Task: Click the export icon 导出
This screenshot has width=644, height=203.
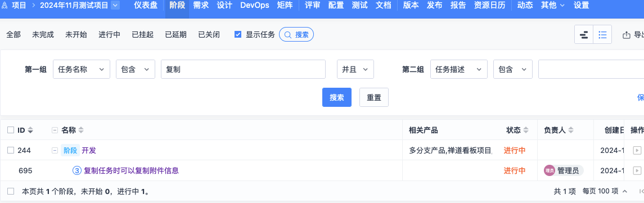Action: (x=627, y=35)
